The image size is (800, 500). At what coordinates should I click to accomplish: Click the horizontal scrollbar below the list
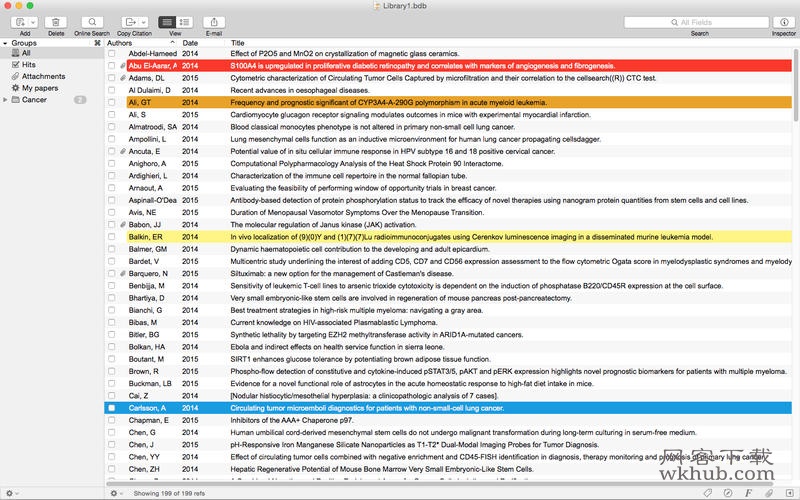pyautogui.click(x=439, y=483)
